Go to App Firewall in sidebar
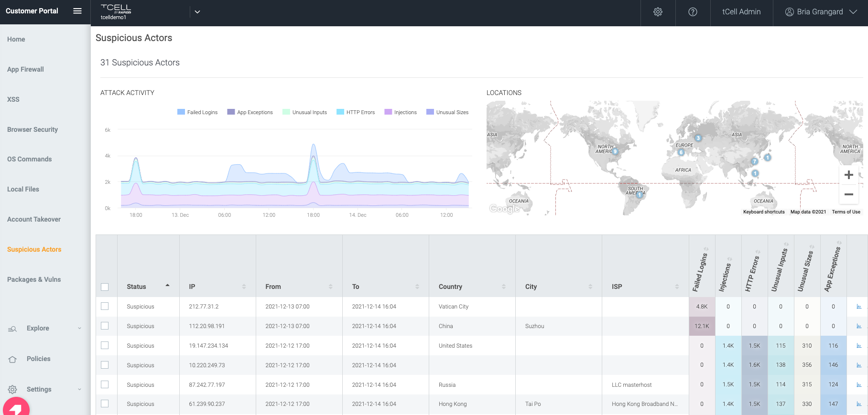This screenshot has width=868, height=415. click(25, 69)
